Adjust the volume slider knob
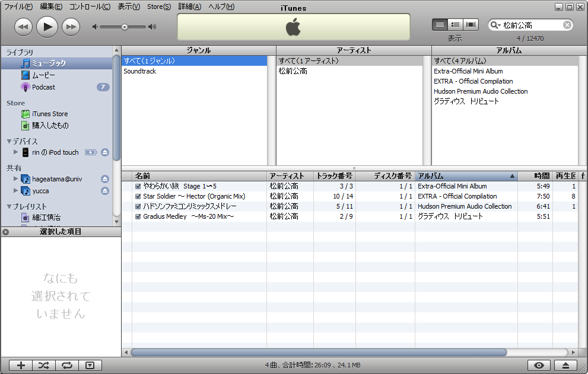 click(125, 27)
